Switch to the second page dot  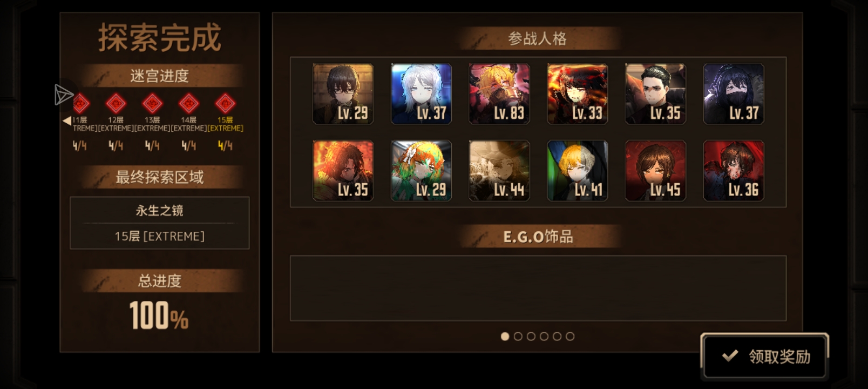(518, 336)
